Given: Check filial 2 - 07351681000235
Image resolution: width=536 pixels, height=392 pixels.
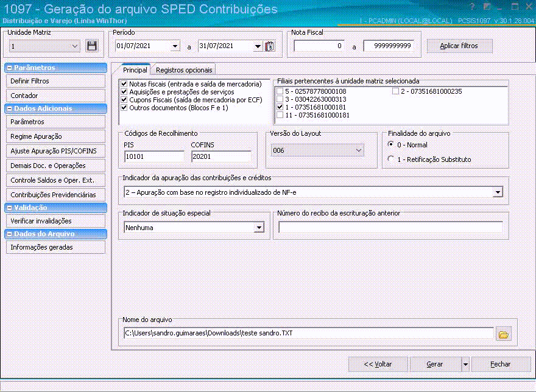Looking at the screenshot, I should click(x=395, y=91).
